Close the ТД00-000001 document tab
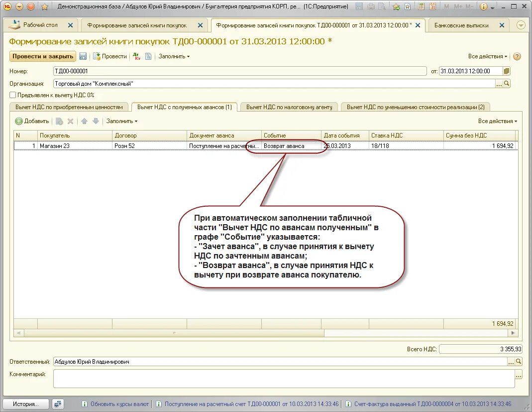The height and width of the screenshot is (412, 532). pyautogui.click(x=418, y=25)
